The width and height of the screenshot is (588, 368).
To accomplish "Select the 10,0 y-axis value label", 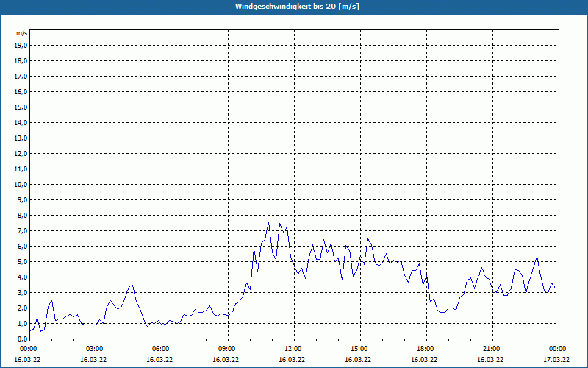I will 21,184.
